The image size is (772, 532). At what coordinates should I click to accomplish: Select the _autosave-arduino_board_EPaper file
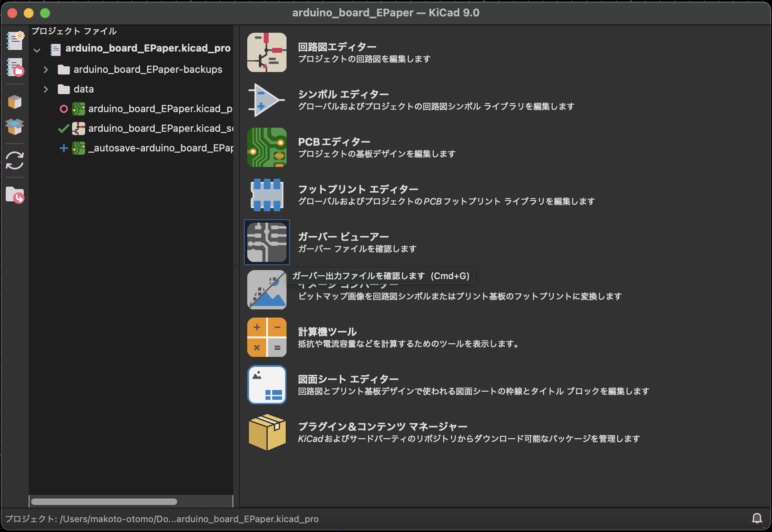coord(160,148)
